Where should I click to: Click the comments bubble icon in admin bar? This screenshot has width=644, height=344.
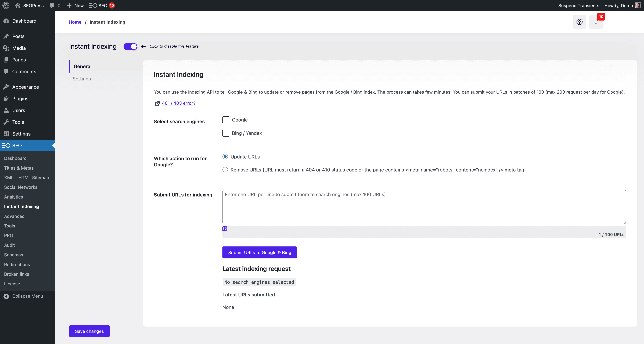pos(52,5)
